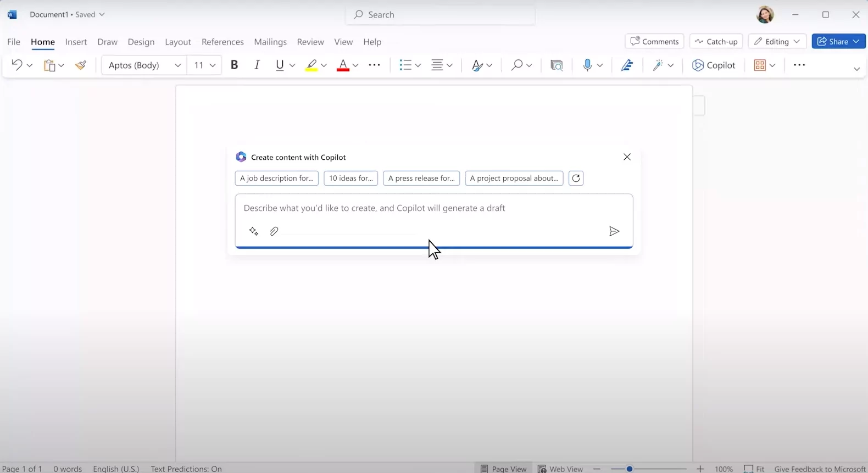Open the Comments pane button
Viewport: 868px width, 473px height.
(x=654, y=41)
